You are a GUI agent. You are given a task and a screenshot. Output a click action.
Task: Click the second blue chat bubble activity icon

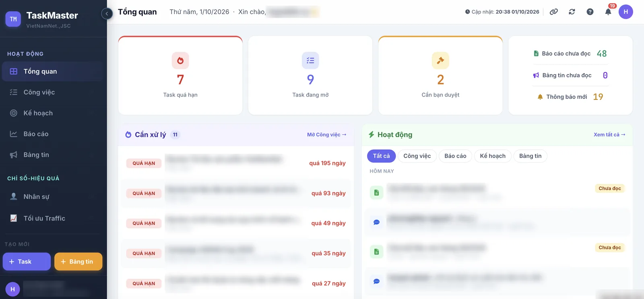coord(376,281)
